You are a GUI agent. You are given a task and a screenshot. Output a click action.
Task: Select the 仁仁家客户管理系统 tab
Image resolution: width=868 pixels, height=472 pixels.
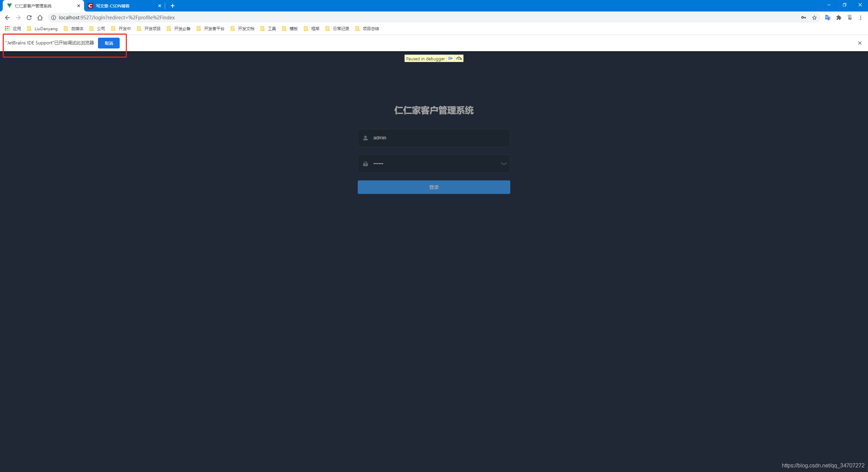tap(37, 6)
